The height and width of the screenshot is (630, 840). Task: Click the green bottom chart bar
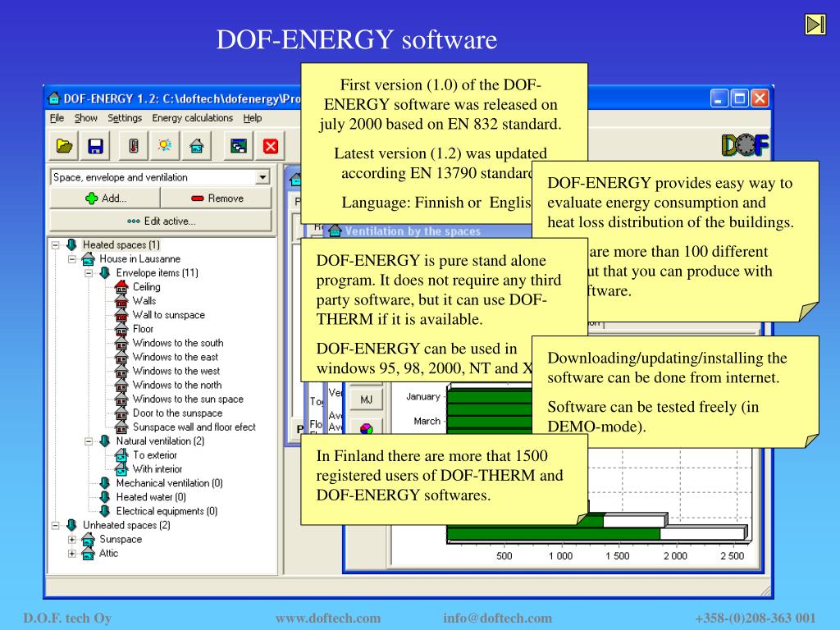tap(554, 534)
